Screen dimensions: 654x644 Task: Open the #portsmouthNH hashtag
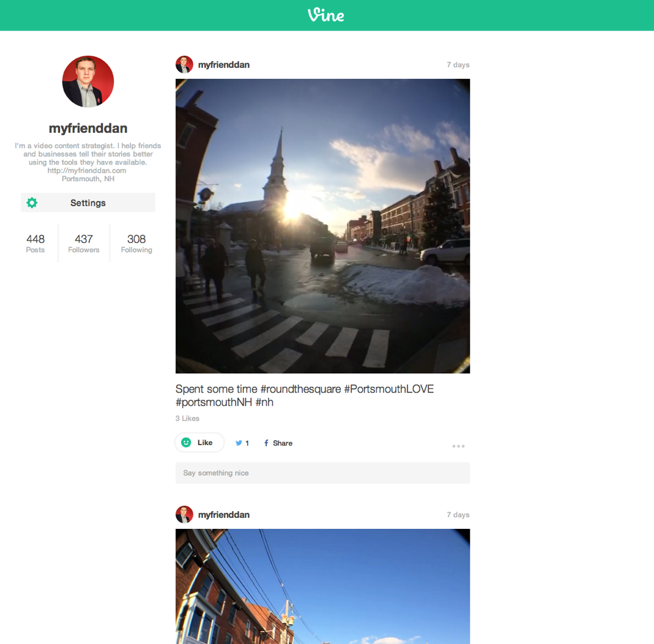tap(214, 402)
